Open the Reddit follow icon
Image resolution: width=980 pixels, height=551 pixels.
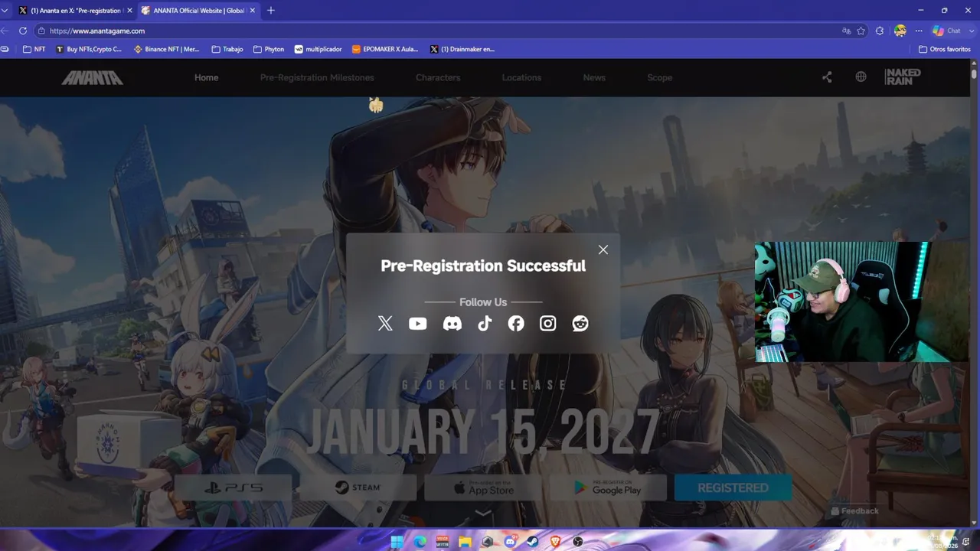pyautogui.click(x=580, y=324)
